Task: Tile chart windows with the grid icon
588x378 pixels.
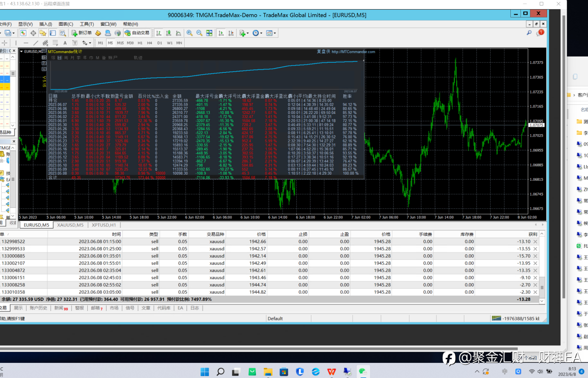Action: point(209,33)
